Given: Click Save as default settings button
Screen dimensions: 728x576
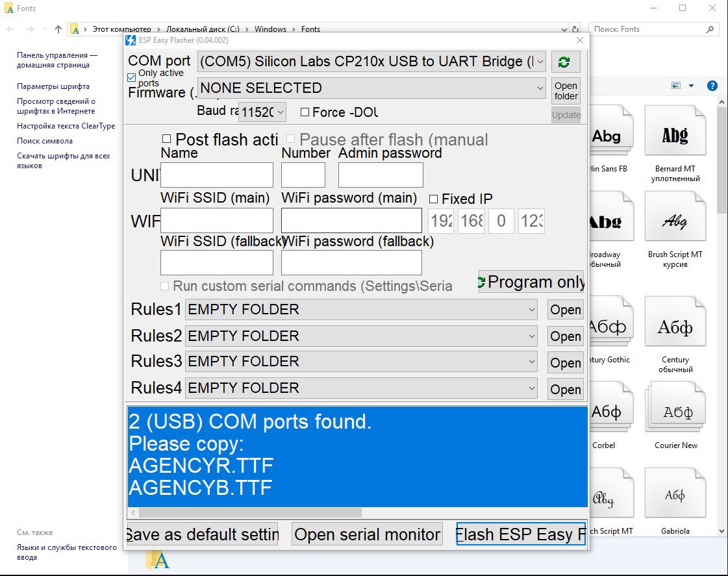Looking at the screenshot, I should pos(203,534).
